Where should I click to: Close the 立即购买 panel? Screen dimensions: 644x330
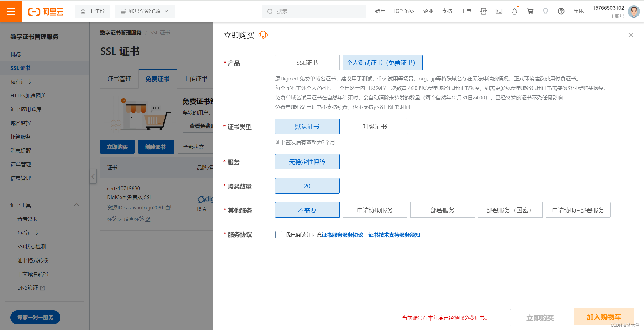(x=631, y=35)
